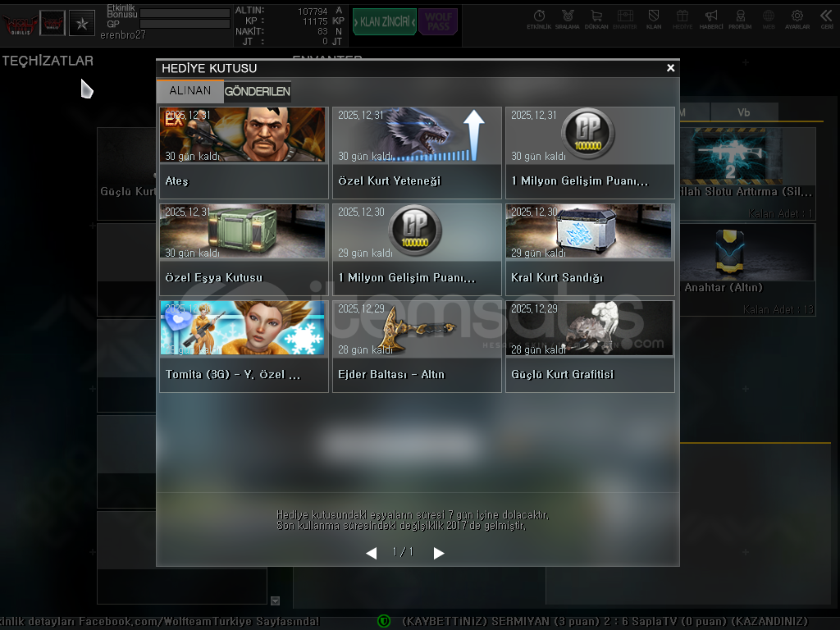
Task: Click the KP value 11175
Action: [x=315, y=21]
